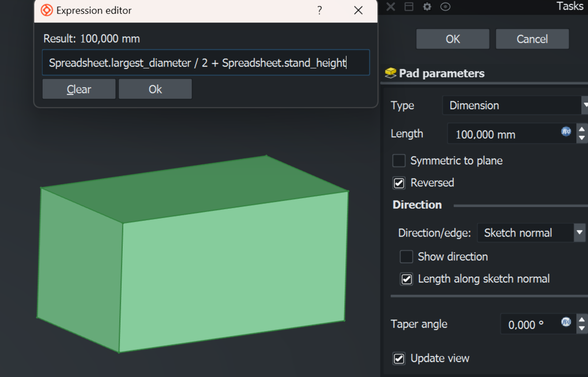Click the panel layout icon in Tasks header
The image size is (588, 377).
point(409,7)
